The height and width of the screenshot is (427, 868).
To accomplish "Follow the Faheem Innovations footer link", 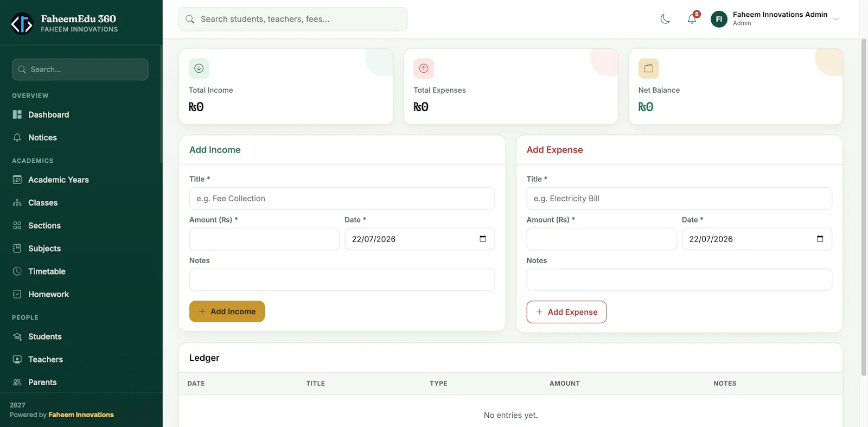I will coord(81,415).
